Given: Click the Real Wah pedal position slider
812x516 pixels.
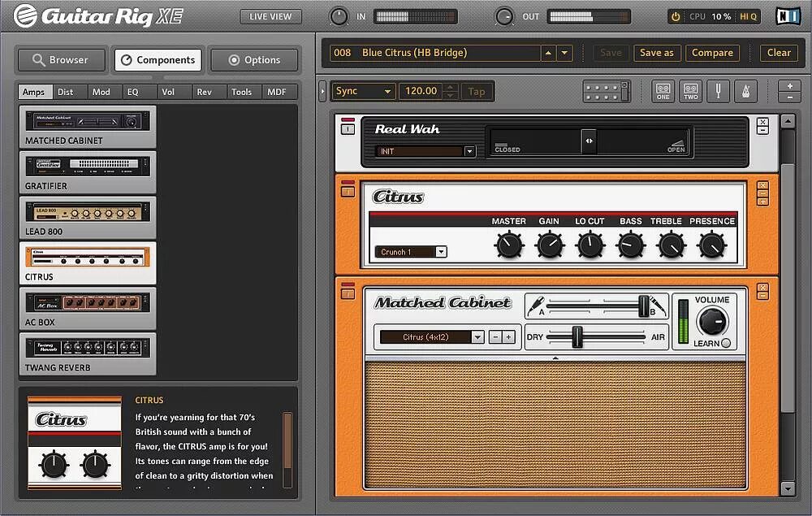Looking at the screenshot, I should [x=589, y=141].
